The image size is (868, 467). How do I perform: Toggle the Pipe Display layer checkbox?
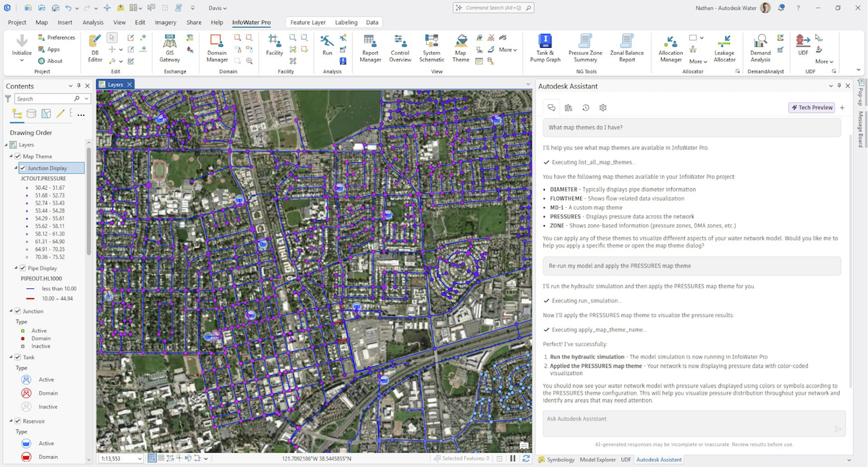point(23,268)
